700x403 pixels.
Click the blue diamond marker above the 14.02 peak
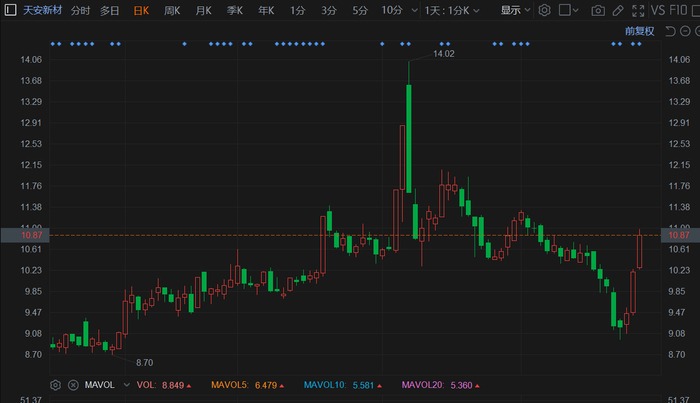click(x=408, y=44)
